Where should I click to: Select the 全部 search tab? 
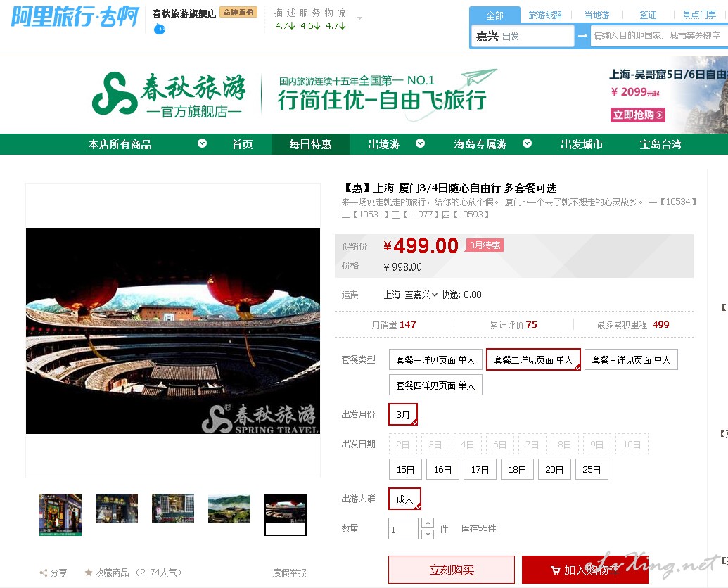click(x=495, y=15)
